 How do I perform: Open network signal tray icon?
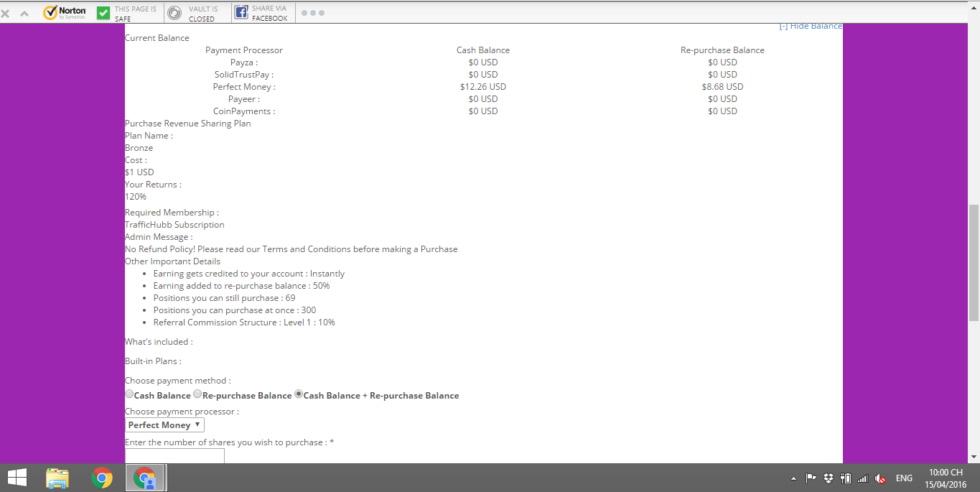pyautogui.click(x=863, y=478)
